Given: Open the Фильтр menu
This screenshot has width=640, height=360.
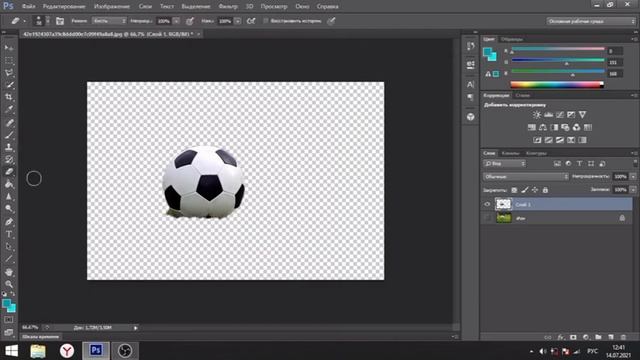Looking at the screenshot, I should (228, 7).
